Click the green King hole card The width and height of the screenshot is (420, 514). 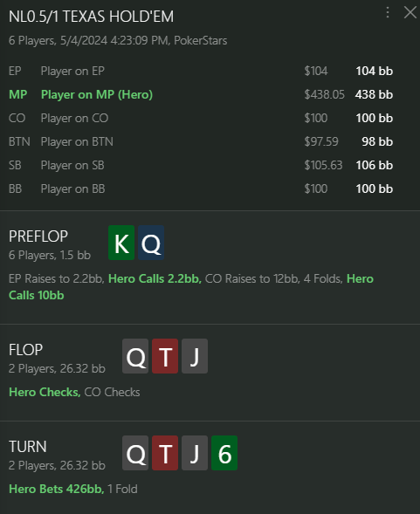(x=121, y=243)
